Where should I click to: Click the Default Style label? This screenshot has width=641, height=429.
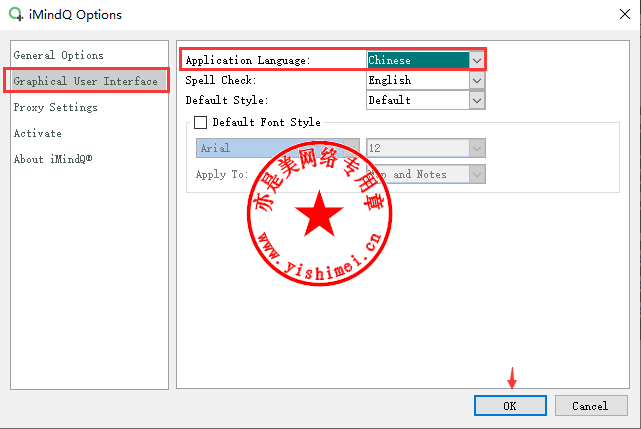[x=227, y=101]
